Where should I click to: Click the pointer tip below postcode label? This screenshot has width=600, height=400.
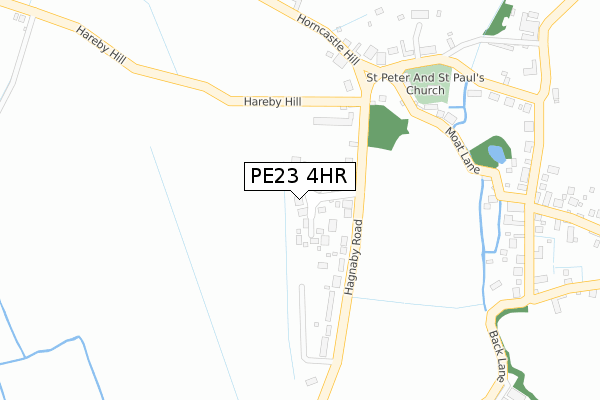tap(299, 198)
